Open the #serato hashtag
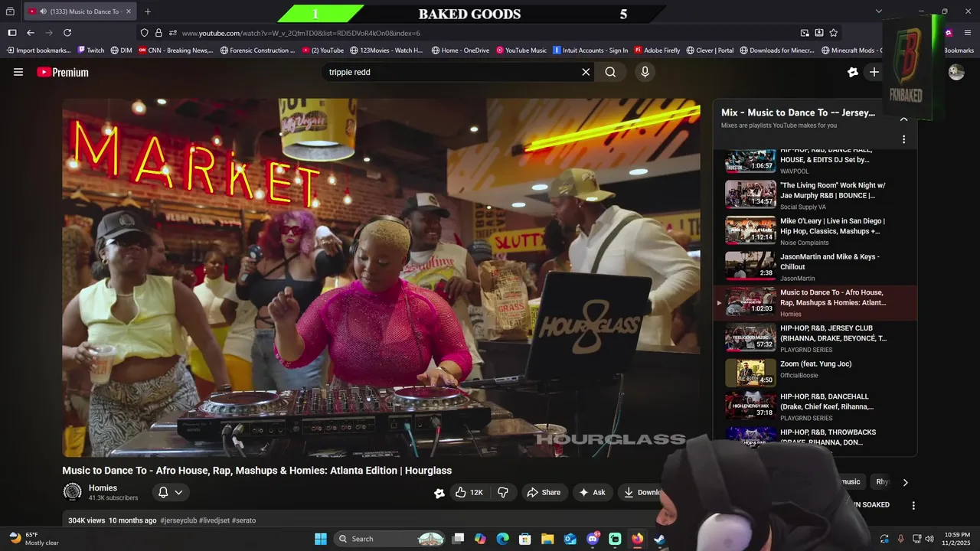Image resolution: width=980 pixels, height=551 pixels. [243, 520]
